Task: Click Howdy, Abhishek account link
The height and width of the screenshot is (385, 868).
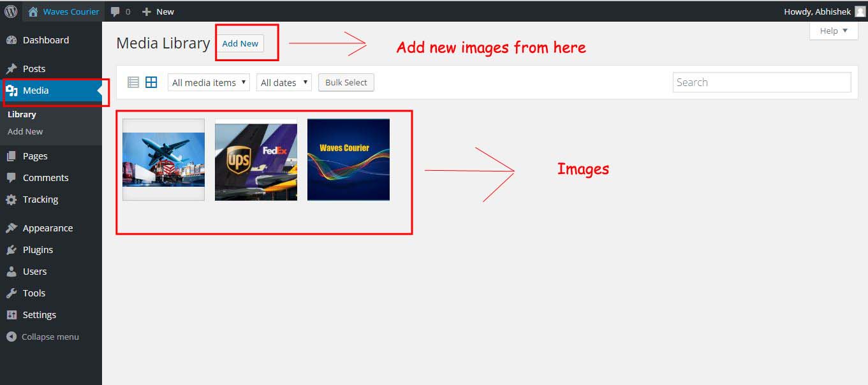Action: coord(817,11)
